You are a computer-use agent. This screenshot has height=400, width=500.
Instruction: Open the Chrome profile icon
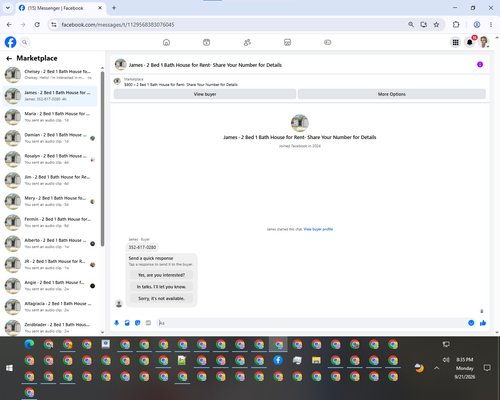477,25
